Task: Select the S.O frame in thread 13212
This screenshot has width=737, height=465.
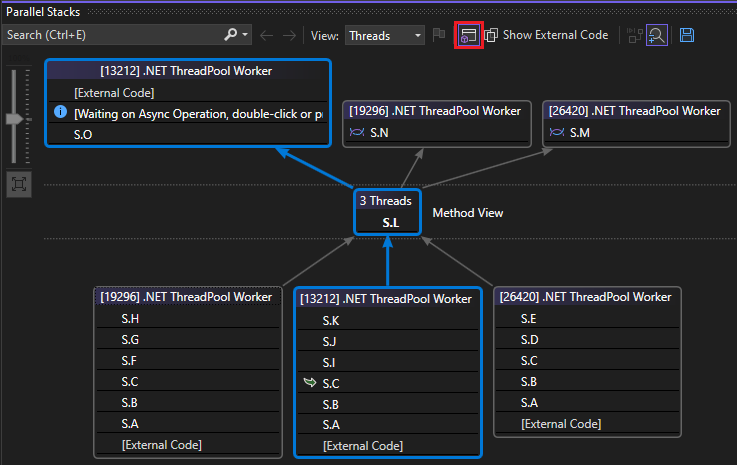Action: pyautogui.click(x=188, y=135)
